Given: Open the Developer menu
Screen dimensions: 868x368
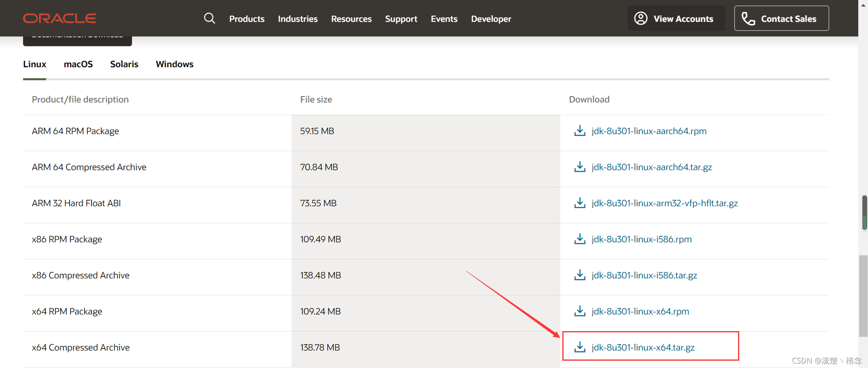Looking at the screenshot, I should (491, 19).
